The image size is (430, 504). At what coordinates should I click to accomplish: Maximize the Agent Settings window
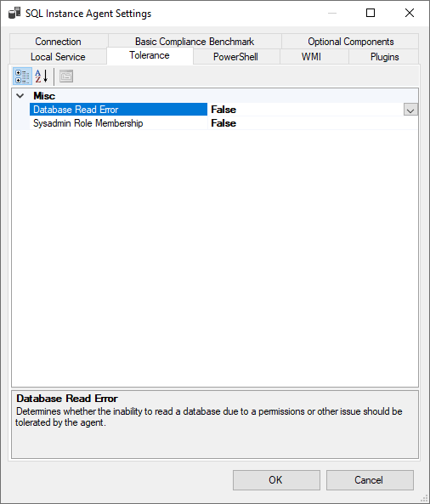(371, 14)
